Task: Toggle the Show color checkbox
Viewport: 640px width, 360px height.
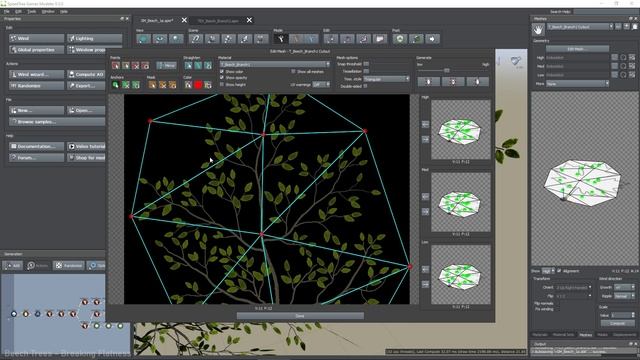Action: (222, 71)
